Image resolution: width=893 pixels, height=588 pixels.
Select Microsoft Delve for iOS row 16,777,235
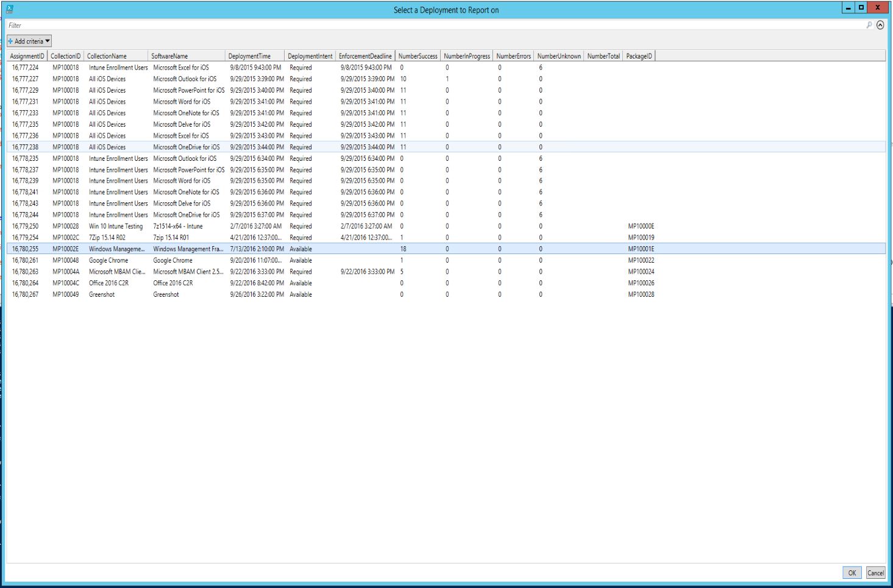[x=446, y=124]
